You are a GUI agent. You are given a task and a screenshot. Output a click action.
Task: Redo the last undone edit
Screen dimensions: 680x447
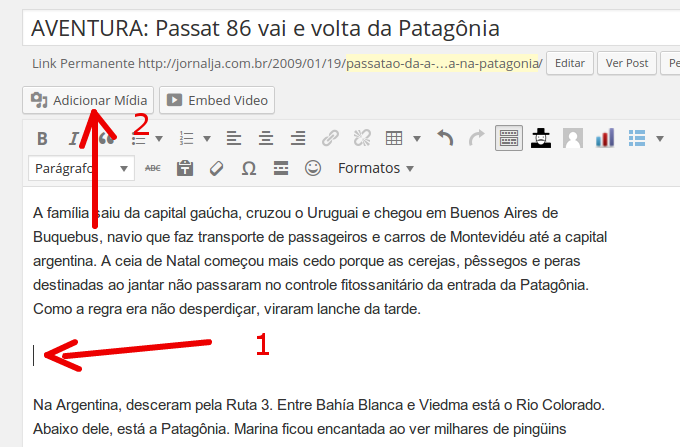coord(477,139)
